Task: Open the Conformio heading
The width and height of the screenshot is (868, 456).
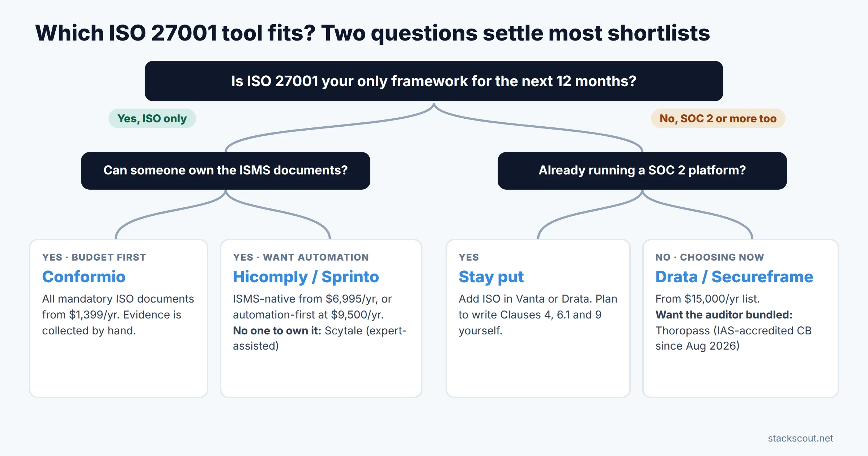Action: pyautogui.click(x=84, y=277)
